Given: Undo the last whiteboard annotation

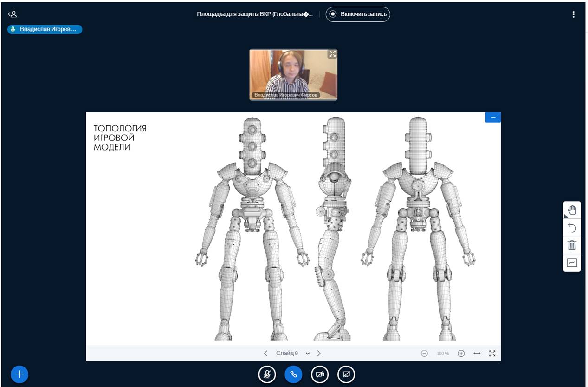Looking at the screenshot, I should point(572,228).
